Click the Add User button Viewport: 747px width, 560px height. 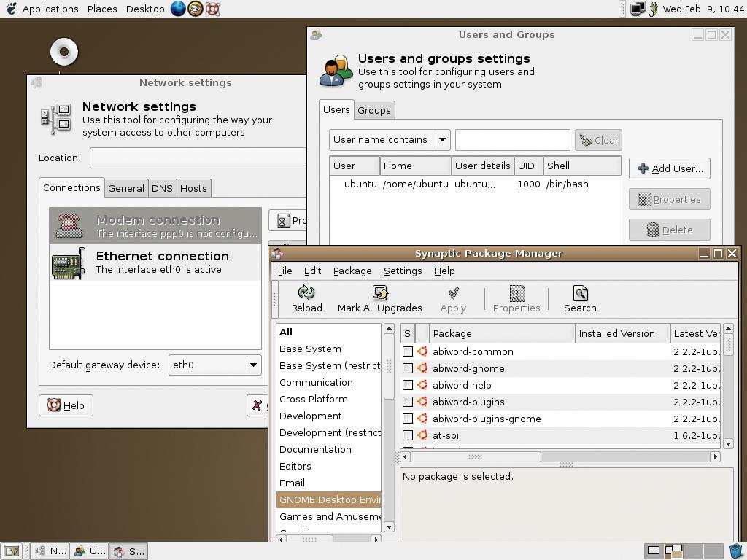tap(670, 168)
